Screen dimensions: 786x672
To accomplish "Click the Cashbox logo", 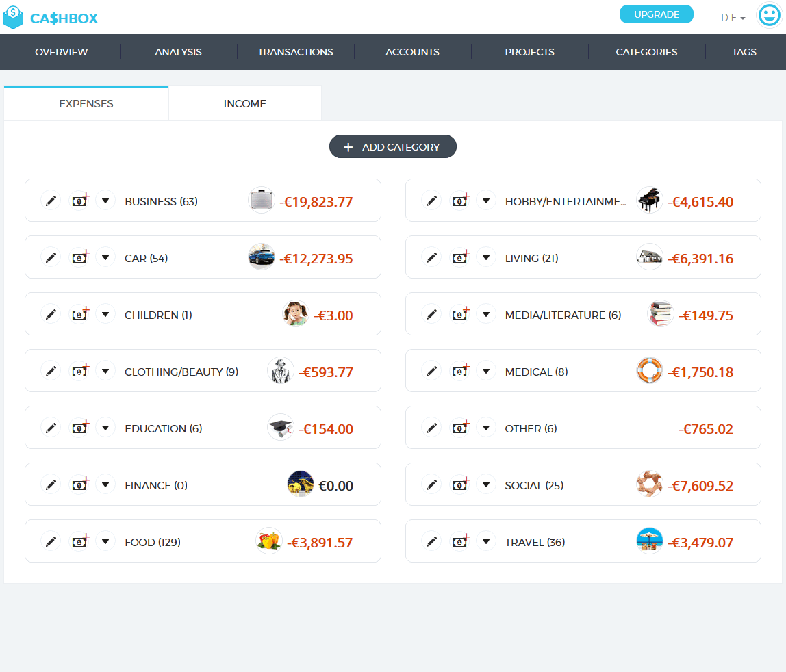I will point(51,18).
